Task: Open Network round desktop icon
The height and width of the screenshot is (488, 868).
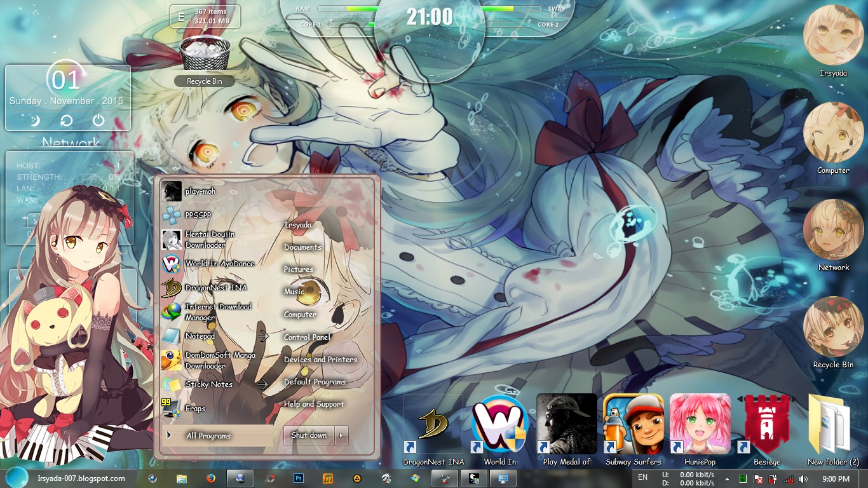Action: click(x=833, y=235)
